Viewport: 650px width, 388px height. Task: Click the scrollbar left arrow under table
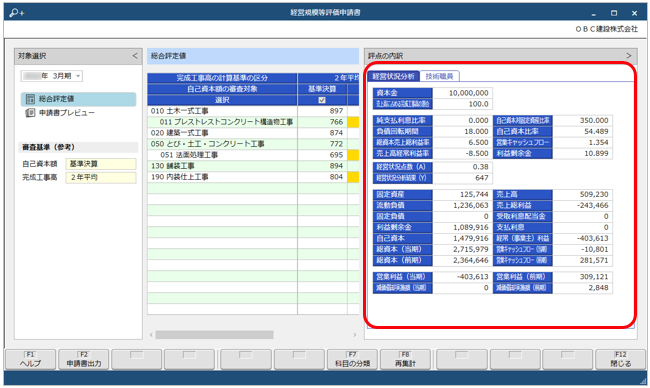point(151,335)
